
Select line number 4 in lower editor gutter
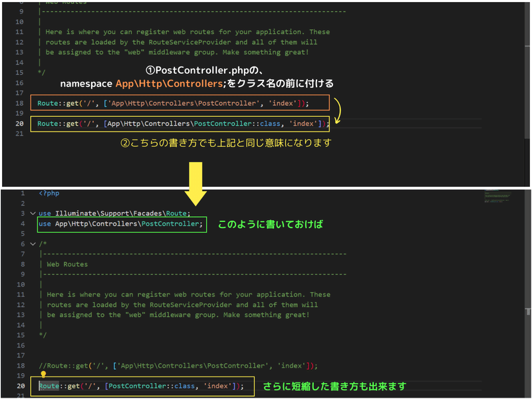coord(23,223)
